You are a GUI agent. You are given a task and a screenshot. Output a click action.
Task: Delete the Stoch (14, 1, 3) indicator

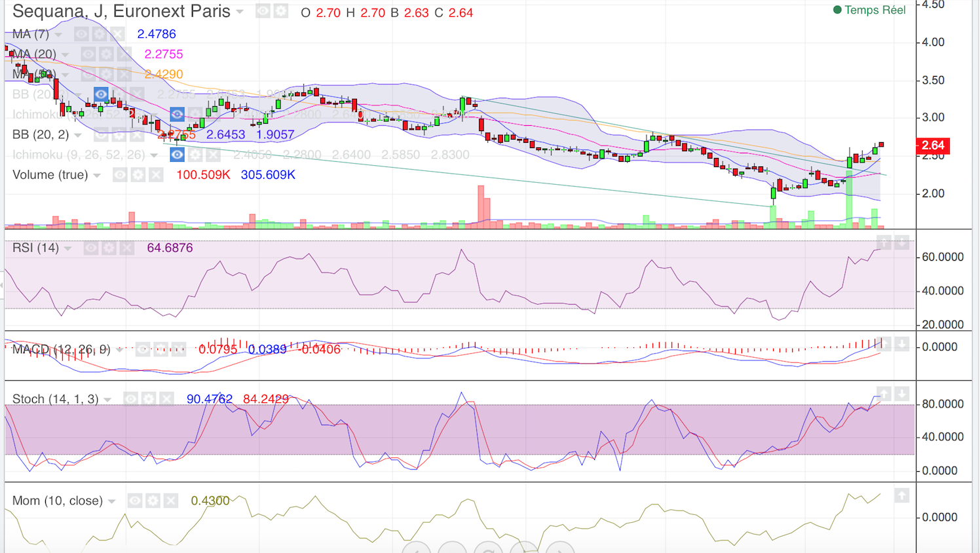[x=167, y=399]
